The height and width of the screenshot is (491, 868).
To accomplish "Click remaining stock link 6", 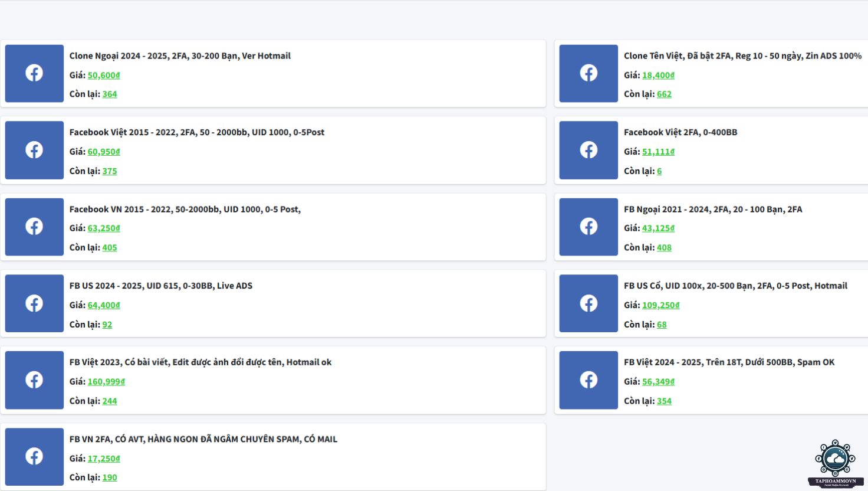I will click(x=659, y=171).
